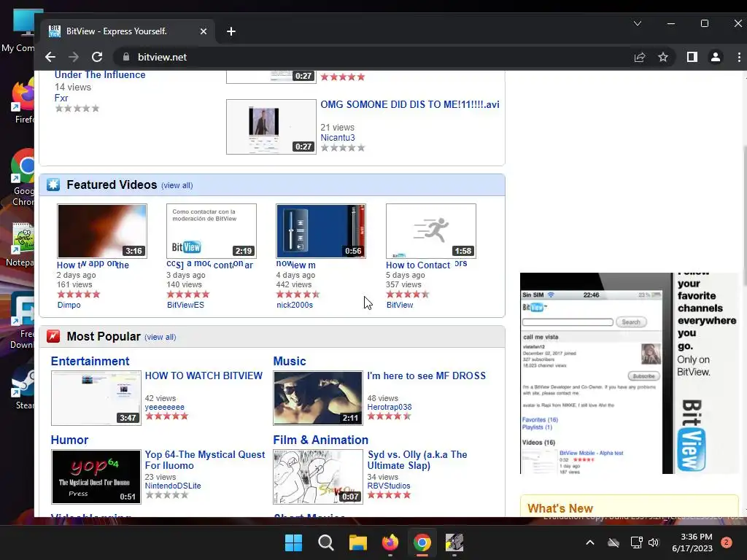View site info via the lock icon
This screenshot has width=747, height=560.
coord(125,57)
